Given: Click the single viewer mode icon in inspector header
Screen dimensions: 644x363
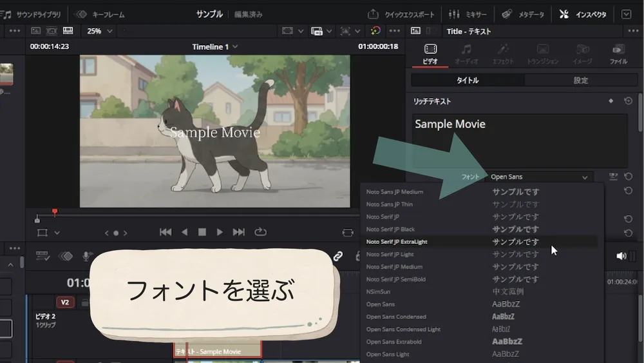Looking at the screenshot, I should click(415, 31).
